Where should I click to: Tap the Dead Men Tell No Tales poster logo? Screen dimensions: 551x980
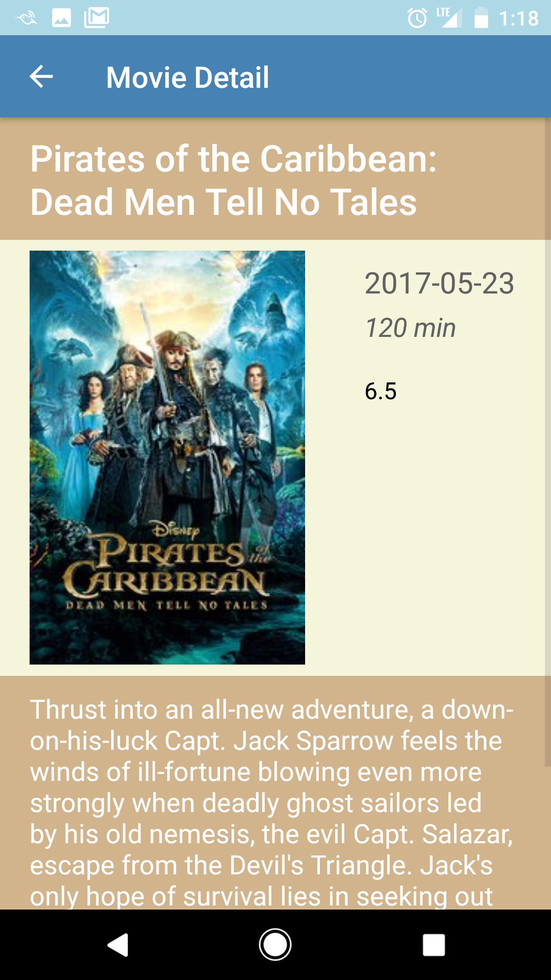(x=167, y=567)
